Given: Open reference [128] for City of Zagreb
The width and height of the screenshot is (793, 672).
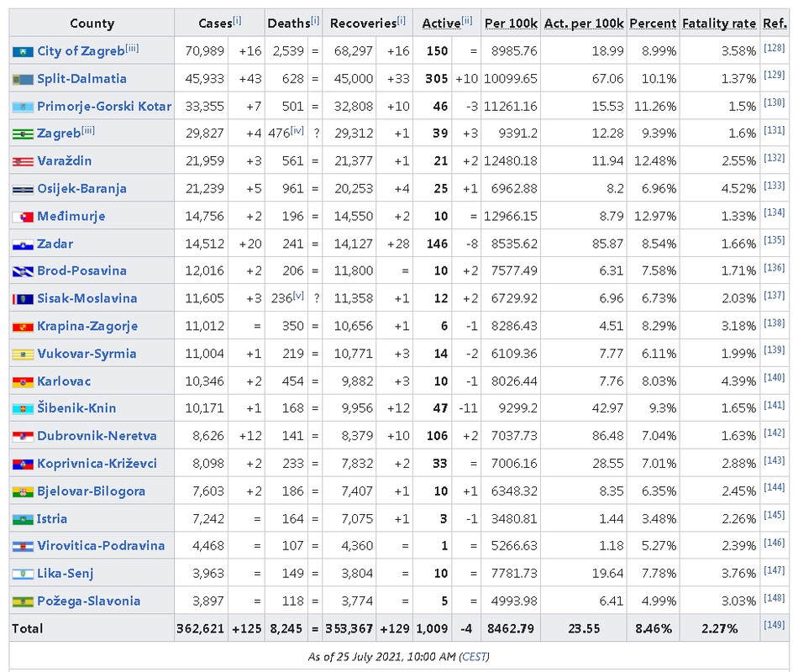Looking at the screenshot, I should (774, 48).
